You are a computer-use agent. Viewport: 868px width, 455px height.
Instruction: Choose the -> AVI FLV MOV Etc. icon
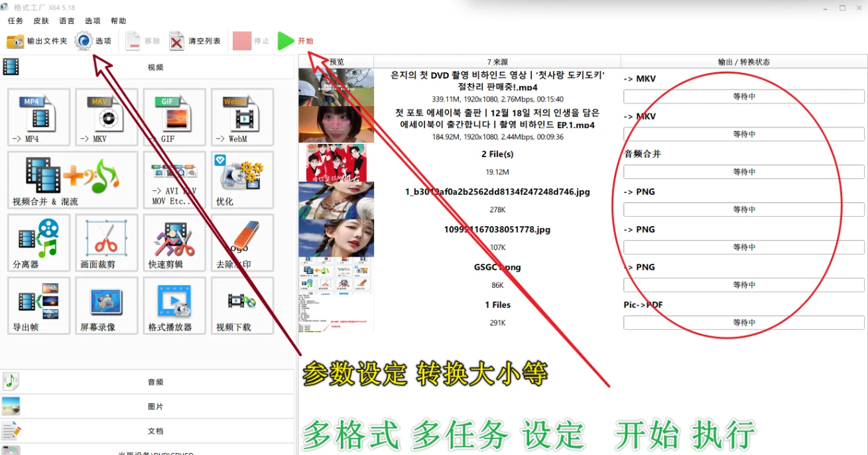coord(174,180)
